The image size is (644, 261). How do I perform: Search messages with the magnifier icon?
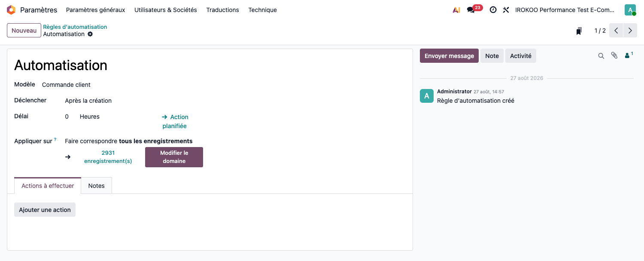tap(601, 56)
